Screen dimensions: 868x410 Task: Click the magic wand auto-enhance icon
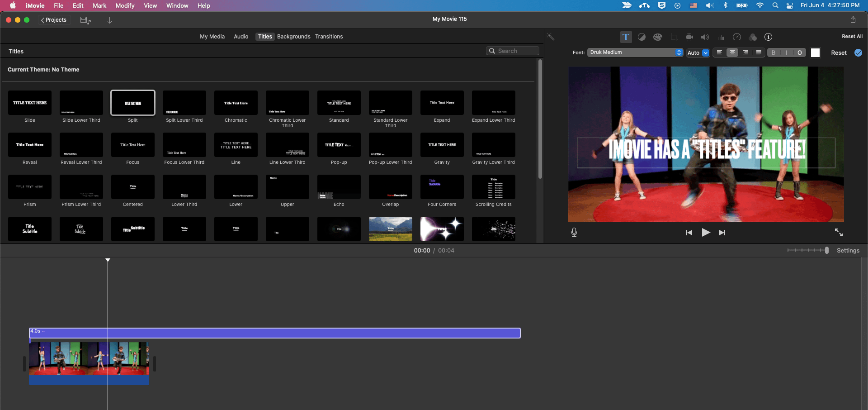pyautogui.click(x=550, y=37)
